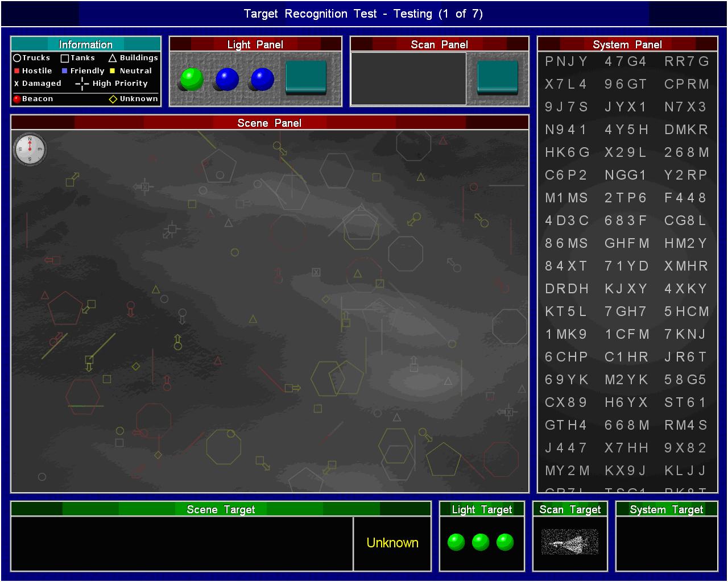Toggle the middle blue light ball
The height and width of the screenshot is (582, 728).
pos(227,80)
